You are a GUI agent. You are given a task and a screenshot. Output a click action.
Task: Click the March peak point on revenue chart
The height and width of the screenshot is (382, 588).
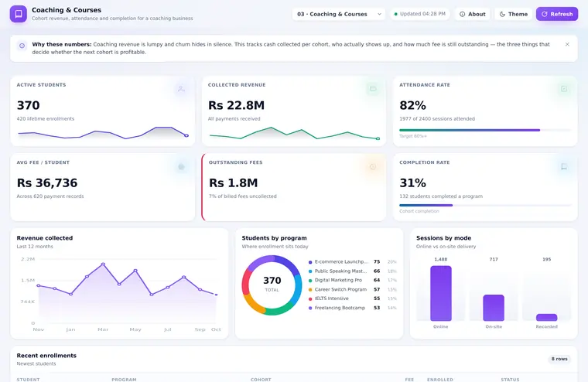[x=103, y=264]
